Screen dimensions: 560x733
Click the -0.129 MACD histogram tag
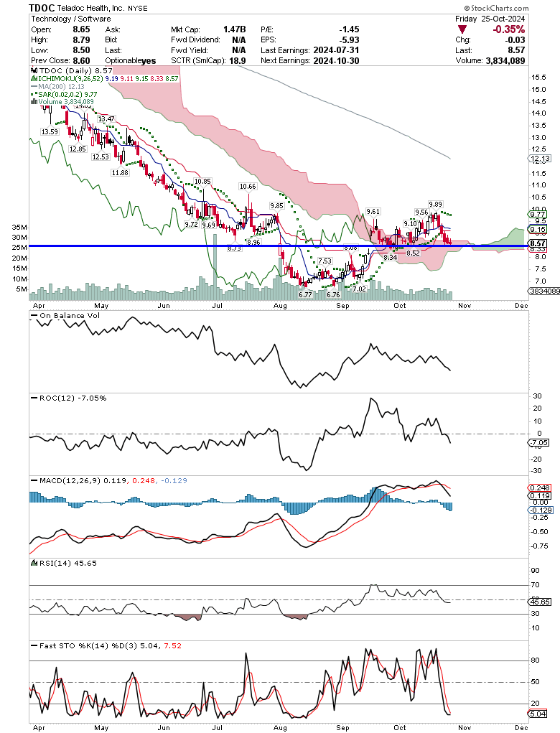541,510
